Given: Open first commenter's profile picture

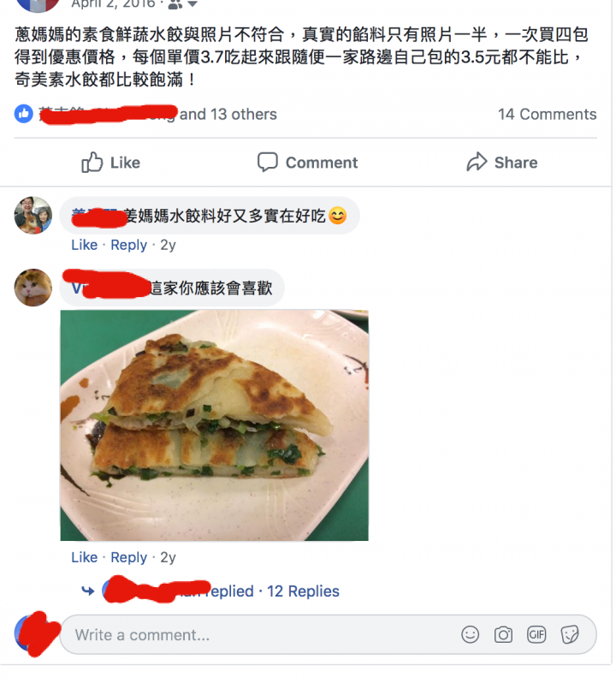Looking at the screenshot, I should tap(33, 215).
